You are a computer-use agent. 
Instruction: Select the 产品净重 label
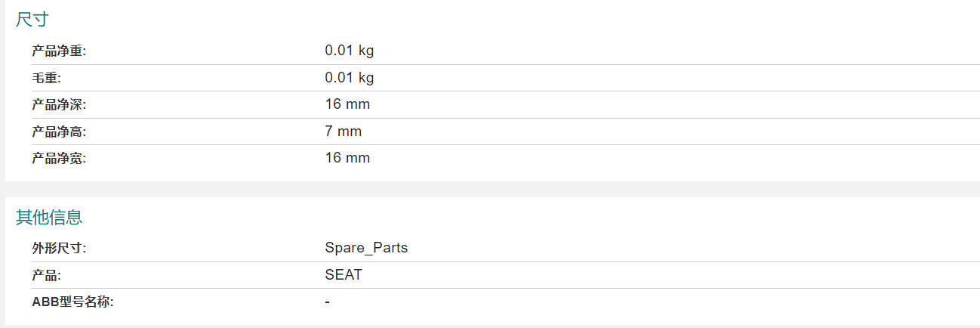click(x=60, y=51)
